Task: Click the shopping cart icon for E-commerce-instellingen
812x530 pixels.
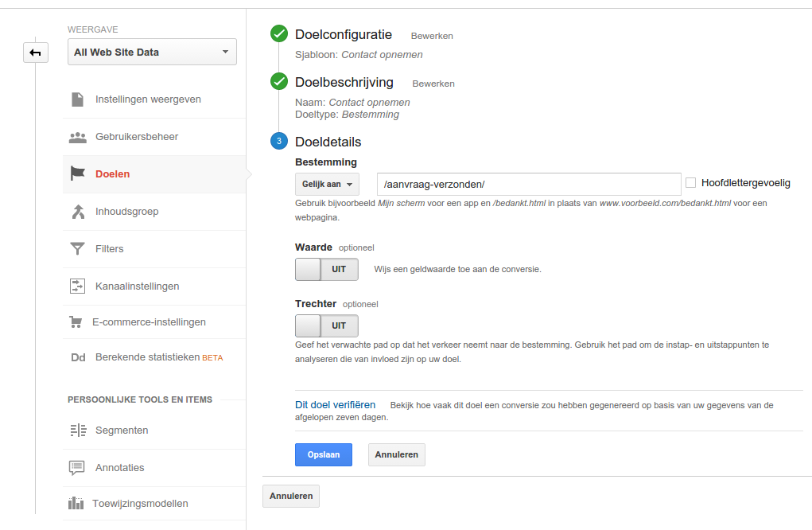Action: (x=76, y=322)
